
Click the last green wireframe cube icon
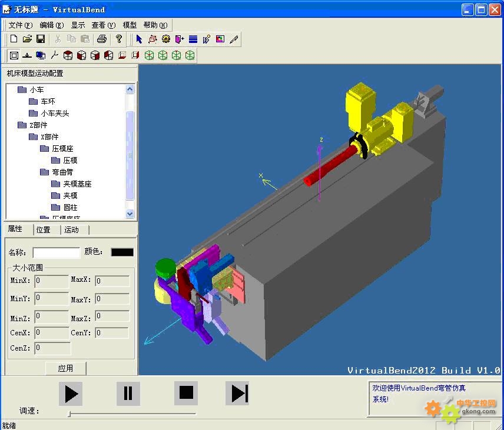190,55
